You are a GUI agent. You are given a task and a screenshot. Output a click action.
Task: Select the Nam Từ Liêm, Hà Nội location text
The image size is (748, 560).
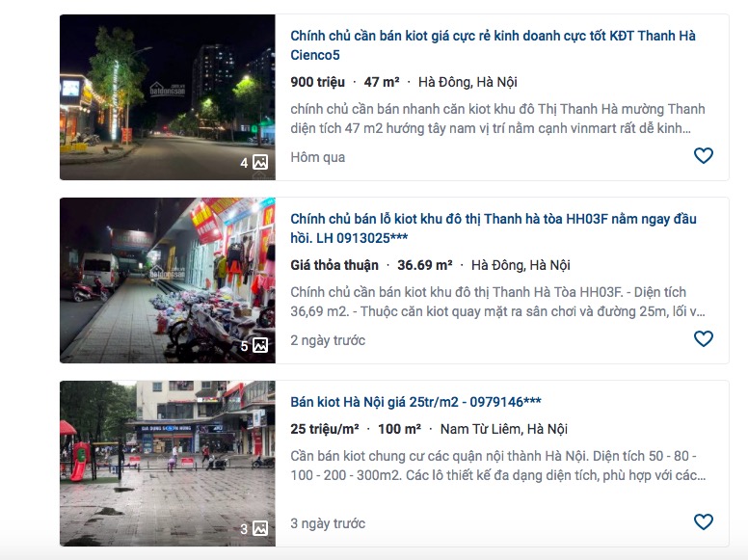pos(504,429)
